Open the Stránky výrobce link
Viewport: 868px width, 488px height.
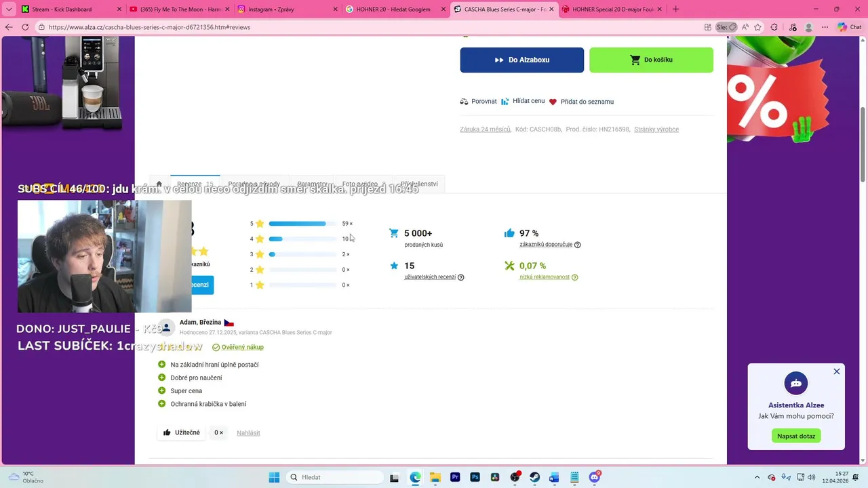click(x=656, y=129)
